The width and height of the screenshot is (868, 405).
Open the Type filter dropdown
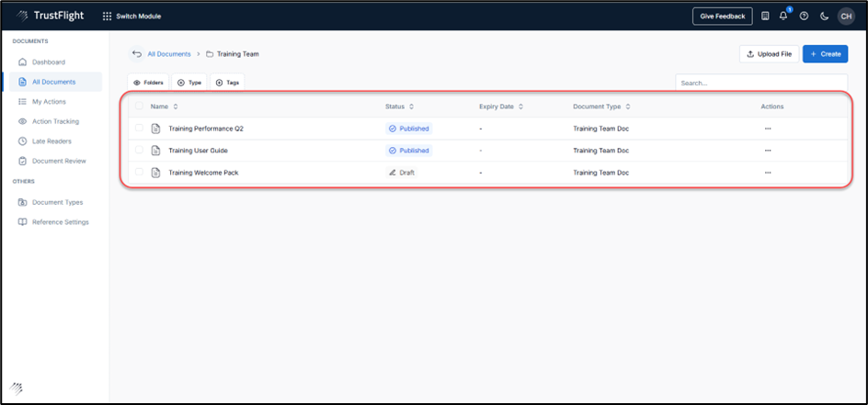point(188,83)
